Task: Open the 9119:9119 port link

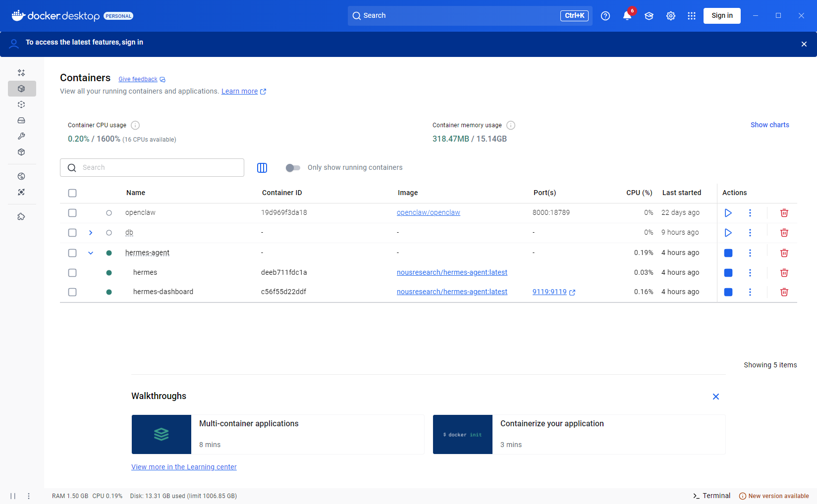Action: click(x=549, y=292)
